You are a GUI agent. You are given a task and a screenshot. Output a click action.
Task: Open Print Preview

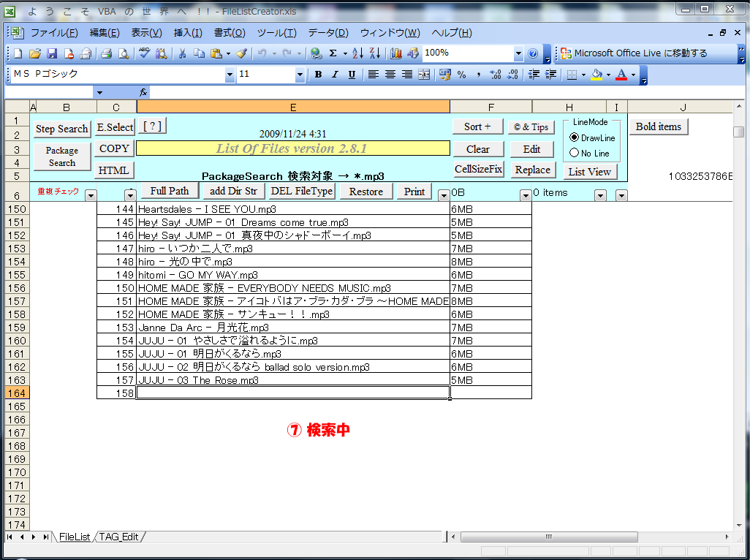pyautogui.click(x=124, y=53)
